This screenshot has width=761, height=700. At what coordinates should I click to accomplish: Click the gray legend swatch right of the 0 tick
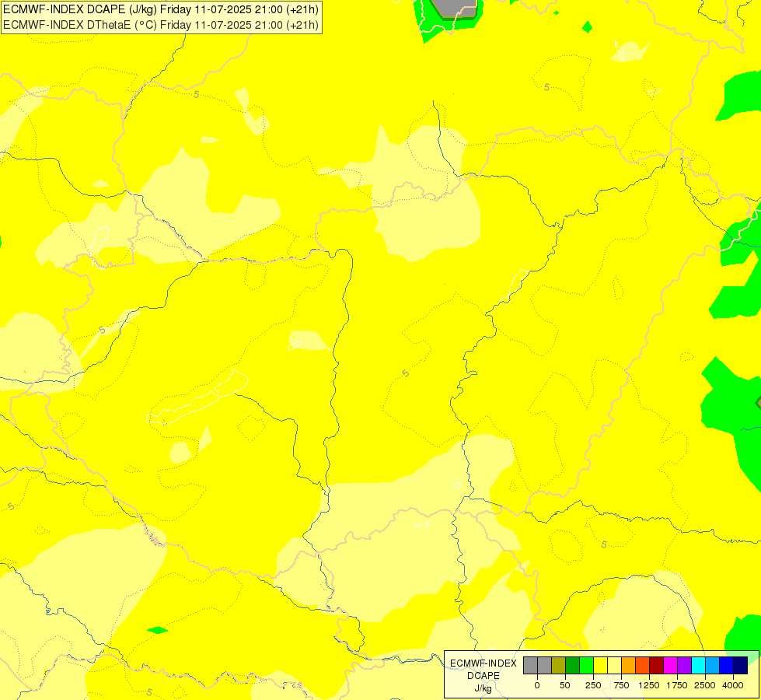click(x=544, y=665)
